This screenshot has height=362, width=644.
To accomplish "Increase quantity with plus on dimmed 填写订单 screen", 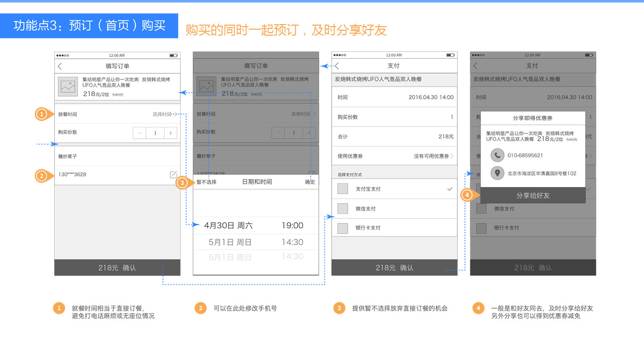I will pyautogui.click(x=309, y=133).
